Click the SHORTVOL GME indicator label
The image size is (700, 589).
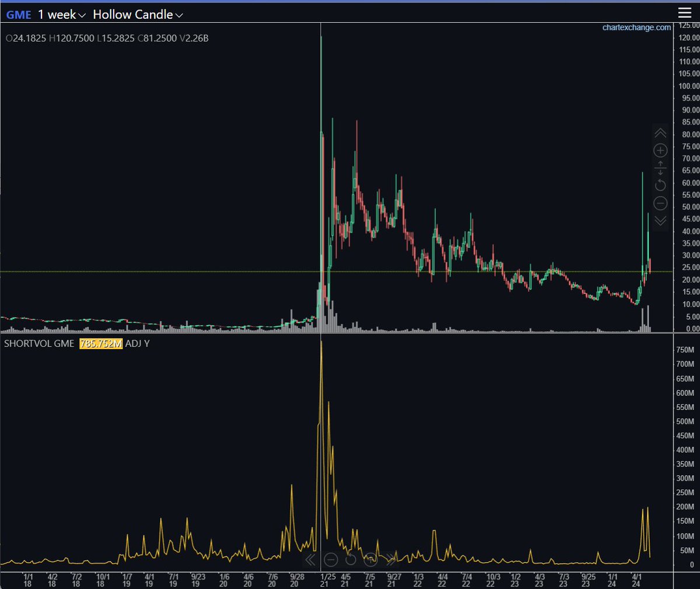(x=39, y=343)
